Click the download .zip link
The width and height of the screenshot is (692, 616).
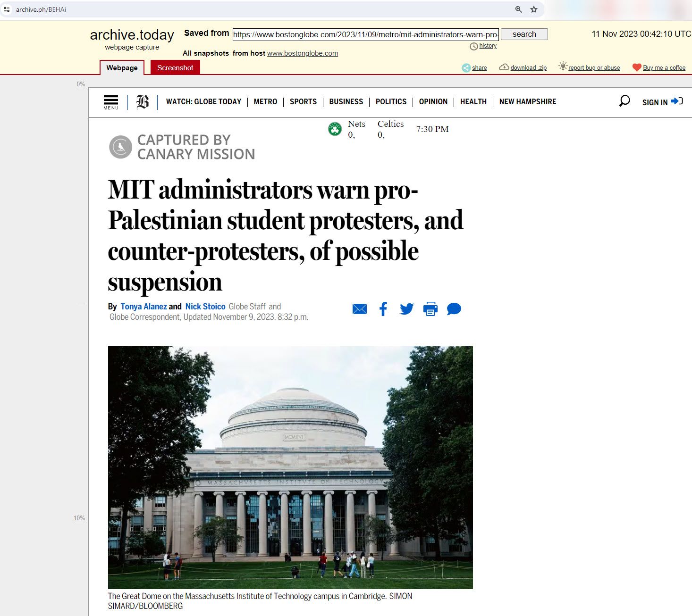528,68
